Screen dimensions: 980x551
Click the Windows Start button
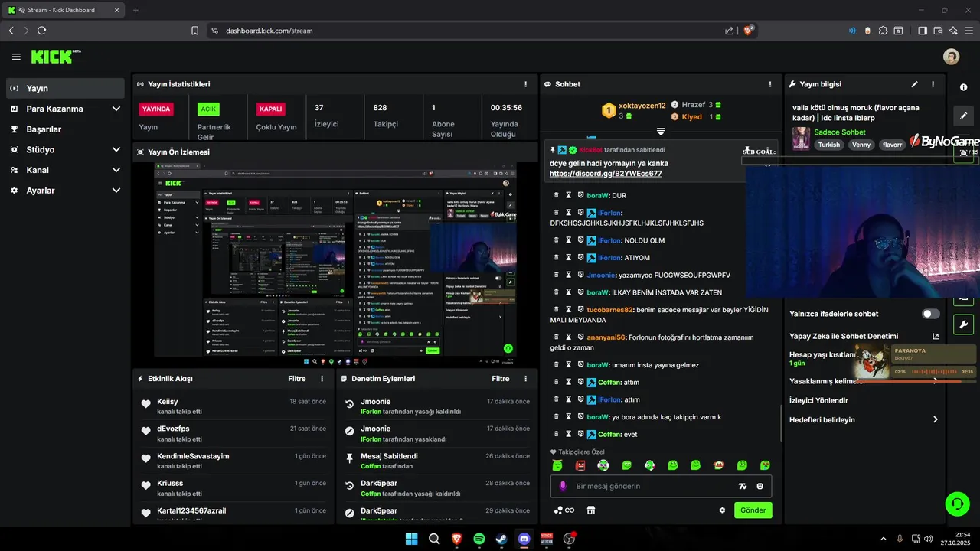coord(412,539)
